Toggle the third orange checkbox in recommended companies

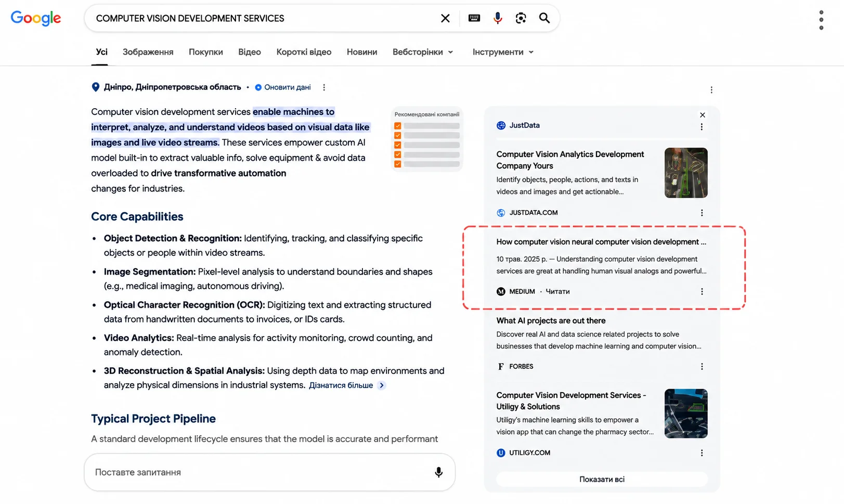397,145
